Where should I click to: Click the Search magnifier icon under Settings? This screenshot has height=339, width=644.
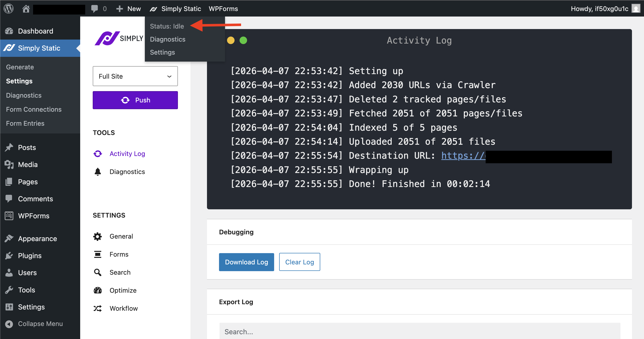click(97, 272)
